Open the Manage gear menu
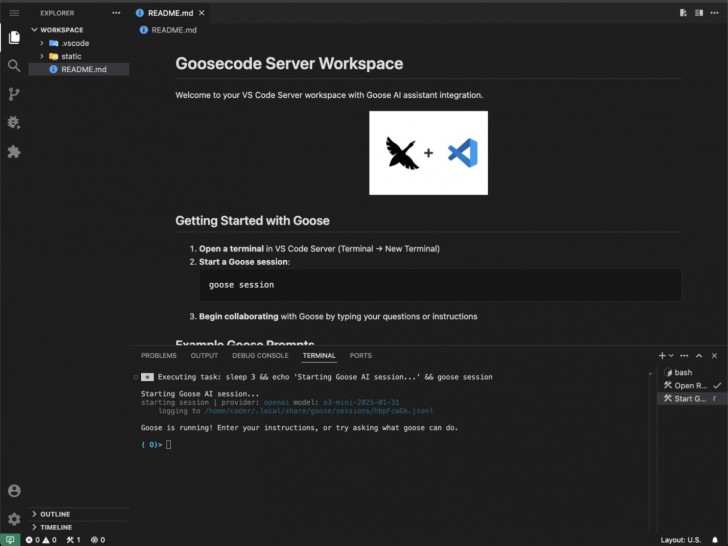The height and width of the screenshot is (546, 728). click(14, 519)
